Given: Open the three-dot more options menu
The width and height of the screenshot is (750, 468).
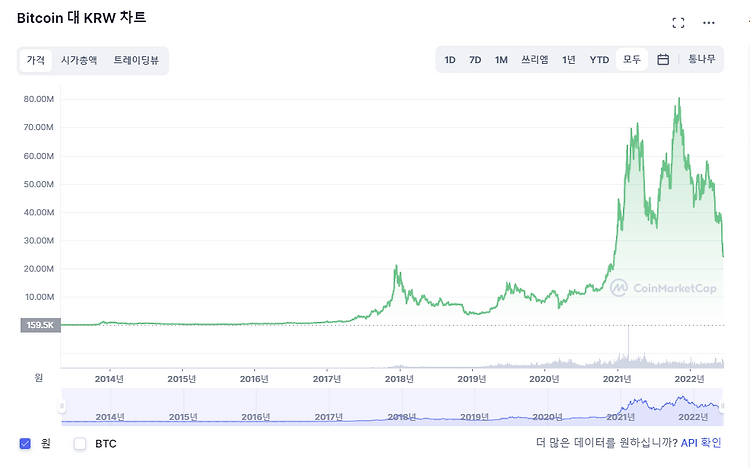Looking at the screenshot, I should pos(708,22).
